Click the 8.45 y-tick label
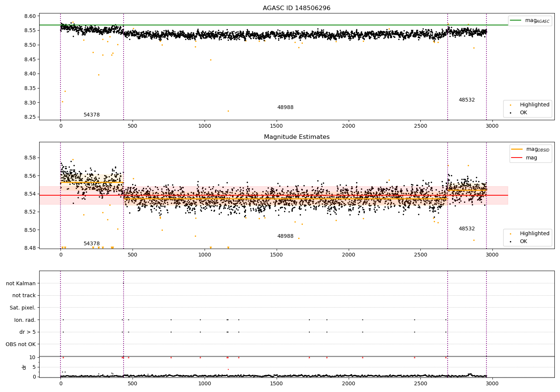Image resolution: width=560 pixels, height=392 pixels. [30, 59]
